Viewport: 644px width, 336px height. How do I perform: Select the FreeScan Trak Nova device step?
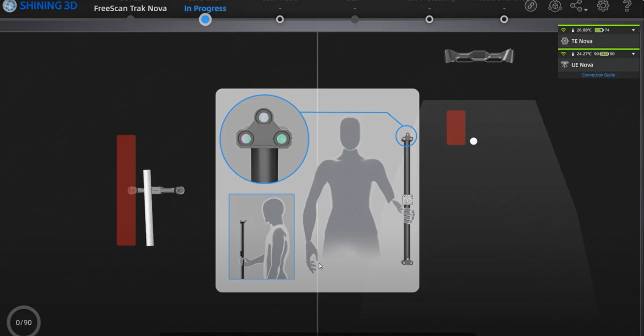(130, 8)
